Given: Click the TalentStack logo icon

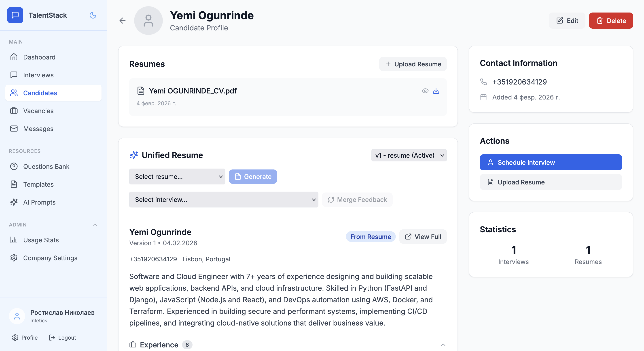Looking at the screenshot, I should tap(15, 15).
